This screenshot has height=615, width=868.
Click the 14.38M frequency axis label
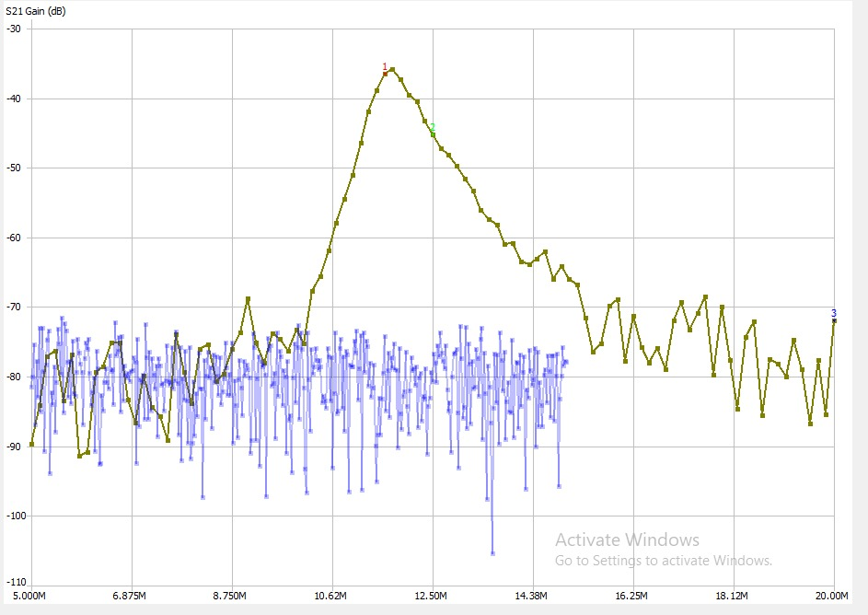tap(532, 595)
